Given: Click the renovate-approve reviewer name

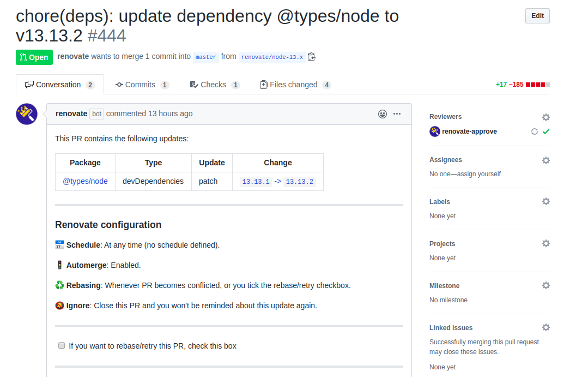Looking at the screenshot, I should click(x=469, y=131).
